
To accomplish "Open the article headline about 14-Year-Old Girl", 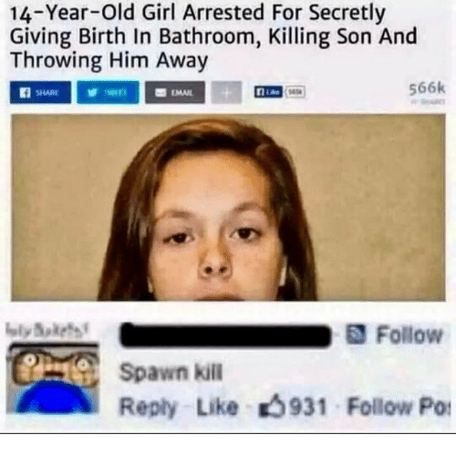I will point(213,36).
